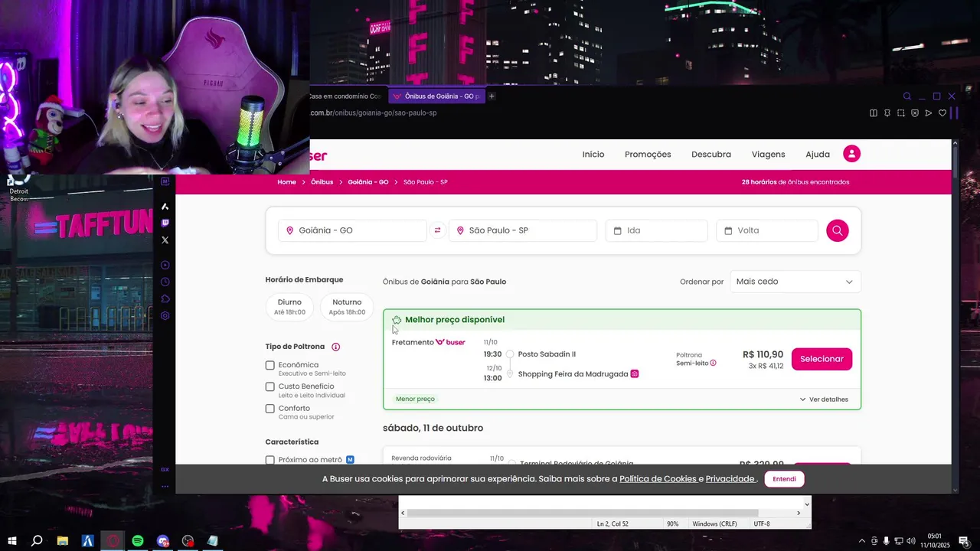Open the split-screen icon in address bar
This screenshot has height=551, width=980.
click(874, 113)
